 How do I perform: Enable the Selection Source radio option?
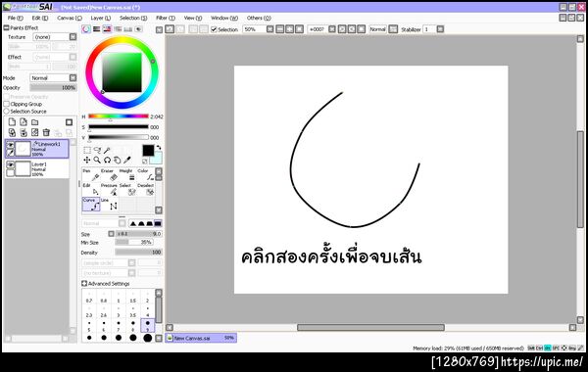point(7,112)
